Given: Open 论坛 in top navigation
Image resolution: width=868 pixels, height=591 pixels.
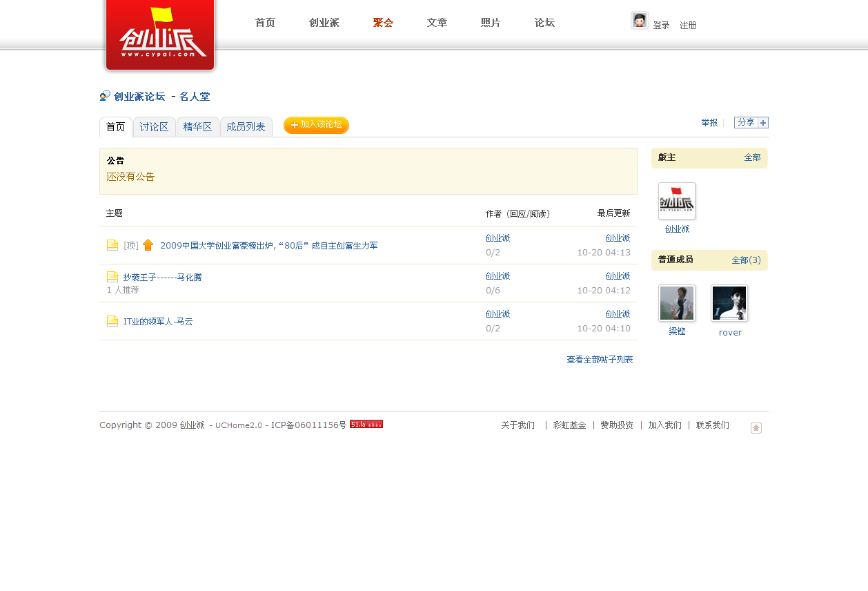Looking at the screenshot, I should 544,23.
